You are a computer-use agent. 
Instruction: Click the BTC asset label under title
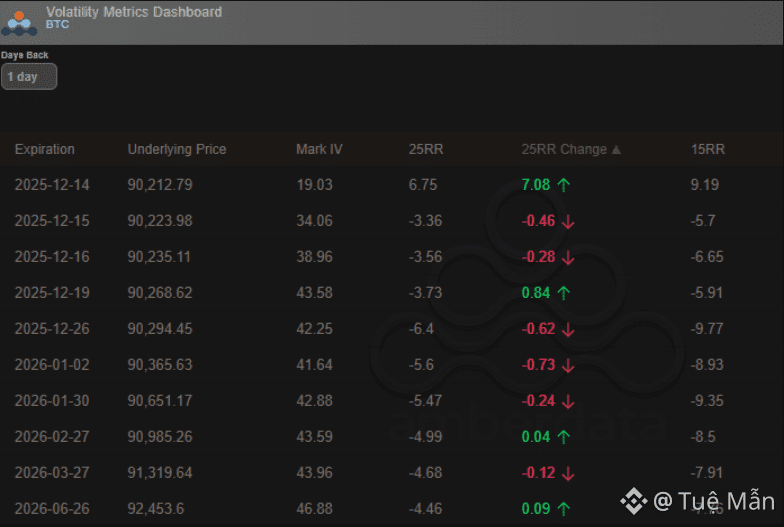(57, 25)
